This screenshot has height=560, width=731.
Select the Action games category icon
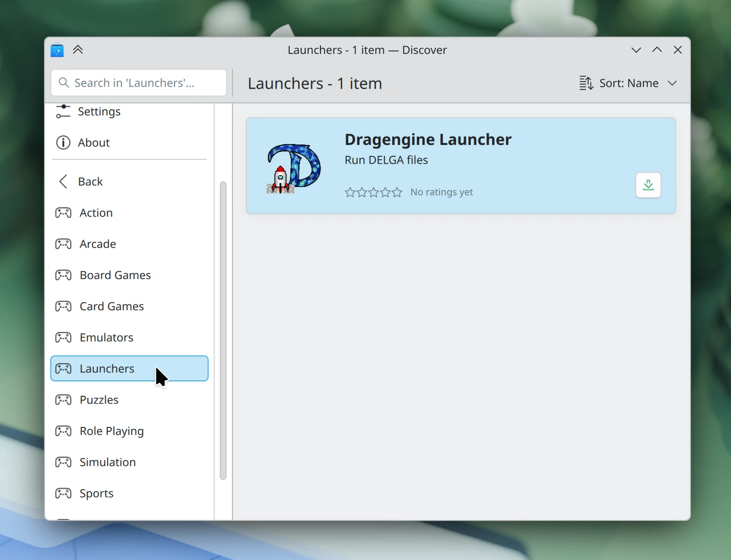click(63, 212)
